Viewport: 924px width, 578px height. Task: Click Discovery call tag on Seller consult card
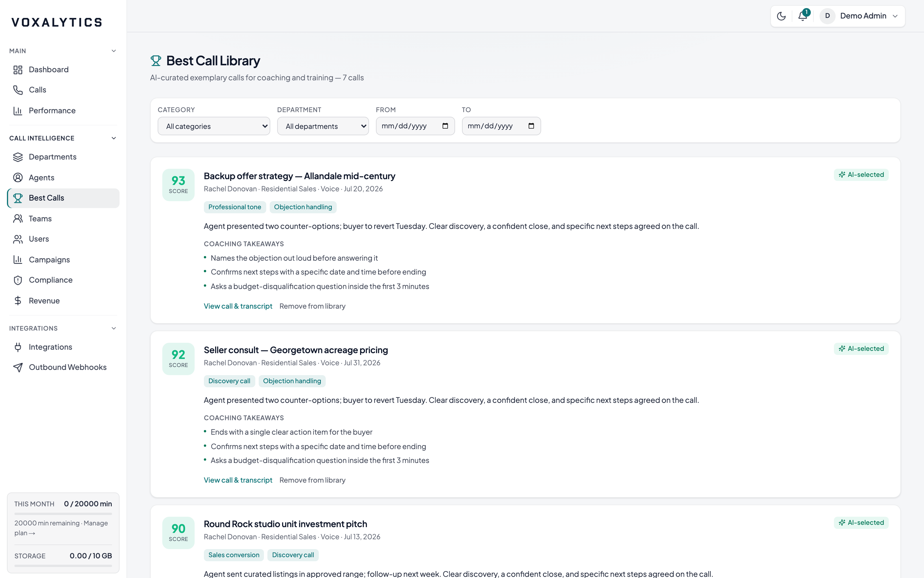click(229, 381)
